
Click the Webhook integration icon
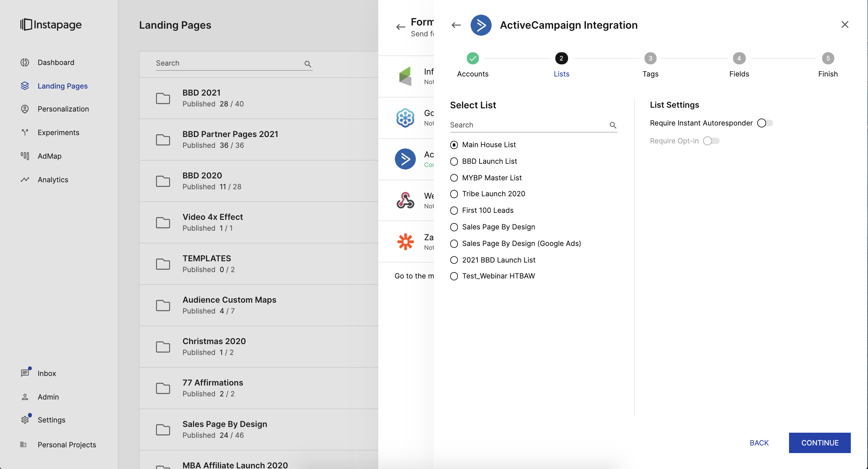(x=405, y=200)
